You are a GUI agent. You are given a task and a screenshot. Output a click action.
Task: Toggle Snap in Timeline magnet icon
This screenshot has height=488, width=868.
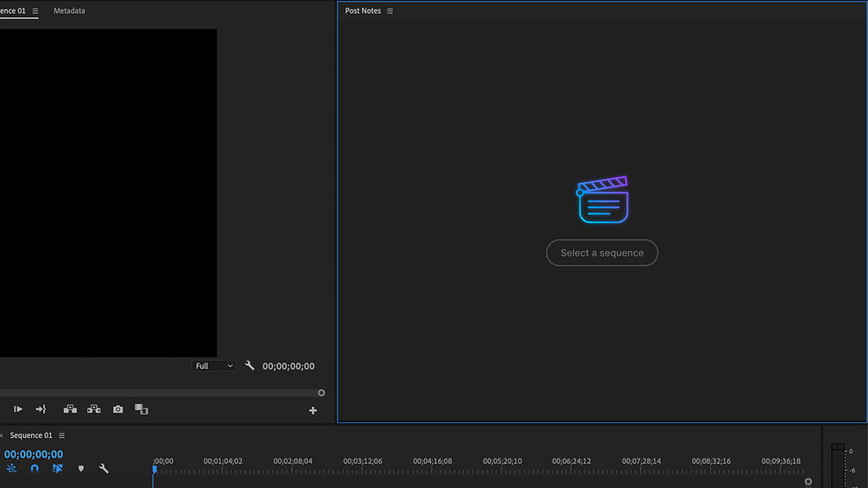(x=35, y=469)
